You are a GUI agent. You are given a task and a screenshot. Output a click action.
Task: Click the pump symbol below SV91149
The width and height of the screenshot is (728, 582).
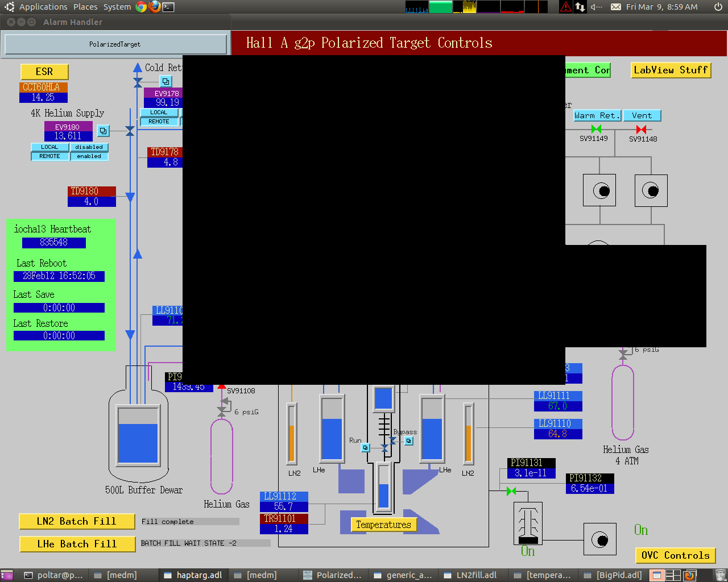599,190
